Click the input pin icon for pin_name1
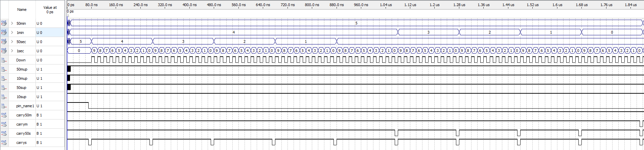The height and width of the screenshot is (150, 644). pyautogui.click(x=4, y=106)
